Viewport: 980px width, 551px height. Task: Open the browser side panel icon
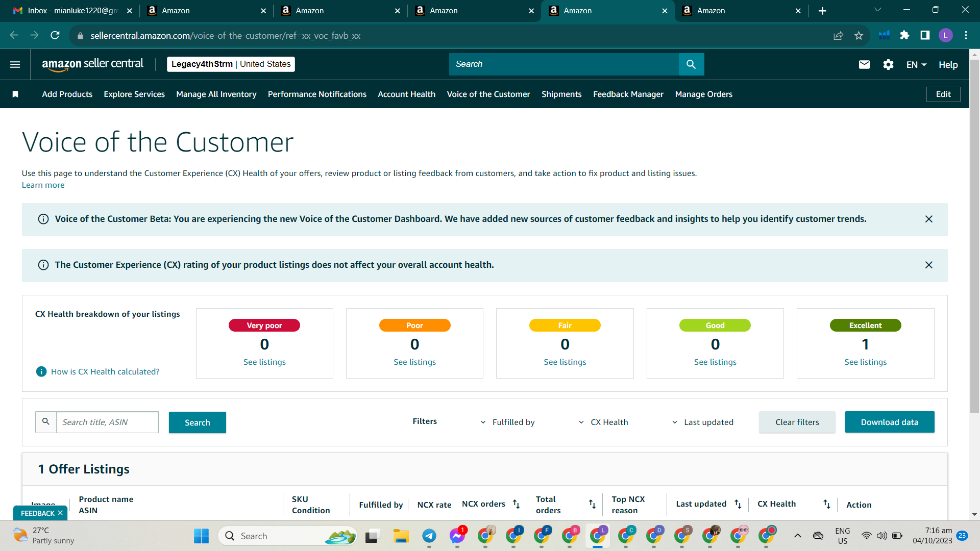(925, 35)
